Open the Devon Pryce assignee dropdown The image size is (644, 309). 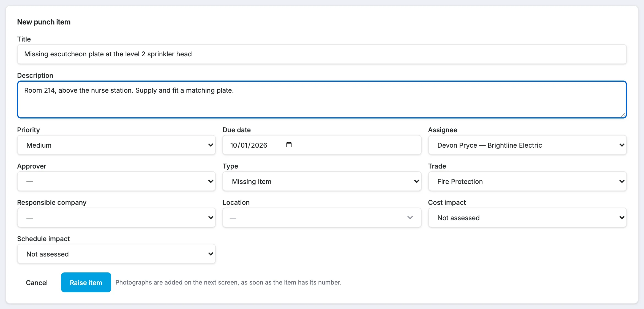527,145
